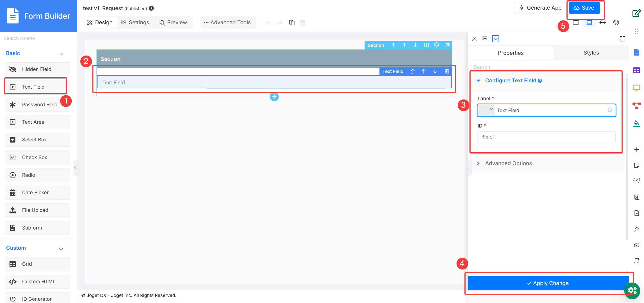Select Check Box from the palette
This screenshot has width=644, height=303.
pos(37,157)
